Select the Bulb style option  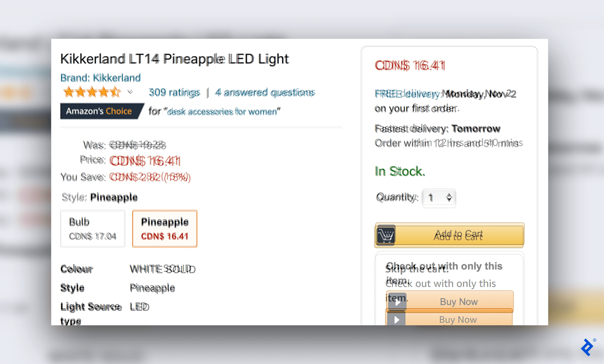[93, 229]
